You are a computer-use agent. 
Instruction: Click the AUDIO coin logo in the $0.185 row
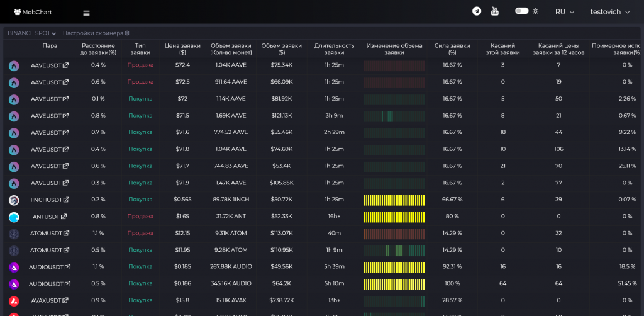click(14, 268)
